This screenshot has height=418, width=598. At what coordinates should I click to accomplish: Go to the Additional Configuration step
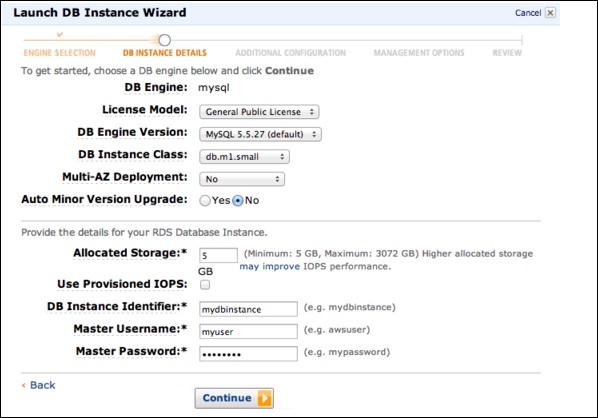[291, 53]
